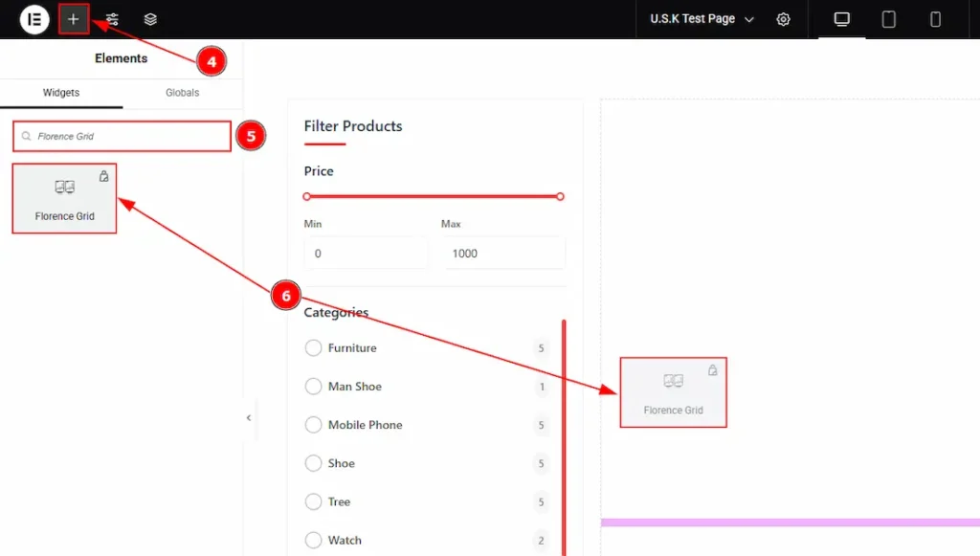Open the Structure layers icon
This screenshot has width=980, height=556.
pyautogui.click(x=150, y=19)
